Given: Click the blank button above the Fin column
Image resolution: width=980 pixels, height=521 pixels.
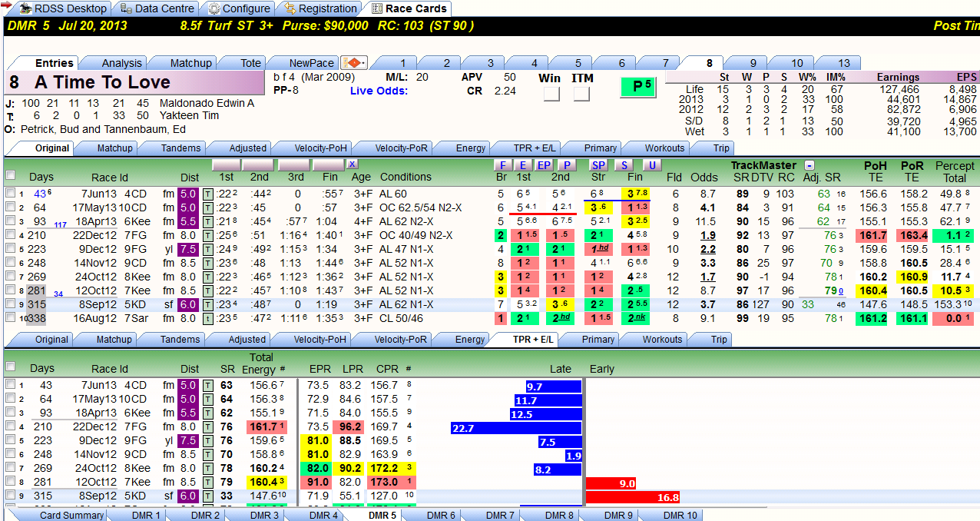Looking at the screenshot, I should coord(328,164).
